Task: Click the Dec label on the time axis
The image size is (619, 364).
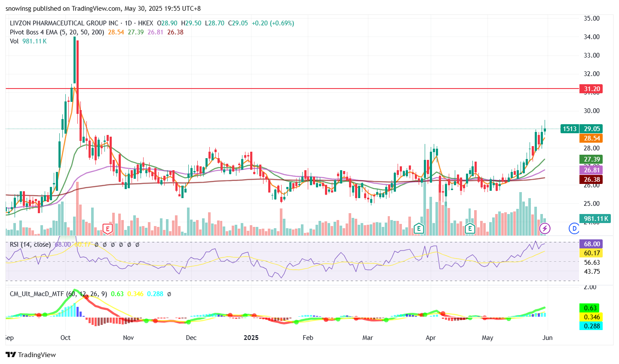Action: (191, 338)
